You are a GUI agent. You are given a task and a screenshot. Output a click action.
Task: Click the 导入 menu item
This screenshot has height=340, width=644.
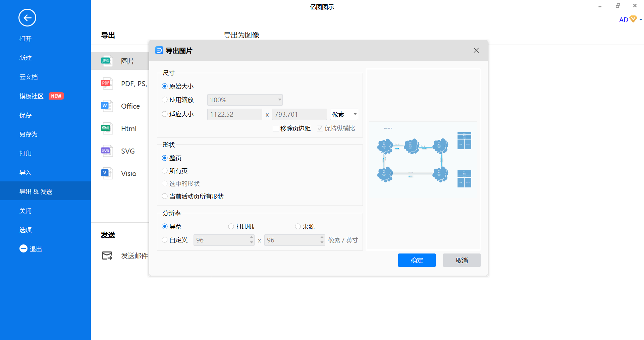pos(25,172)
